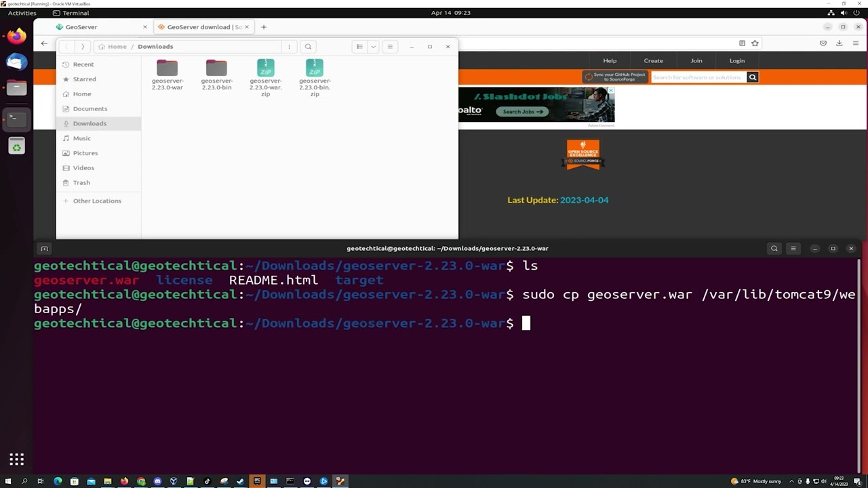Bookmark this page with the star icon

point(755,43)
